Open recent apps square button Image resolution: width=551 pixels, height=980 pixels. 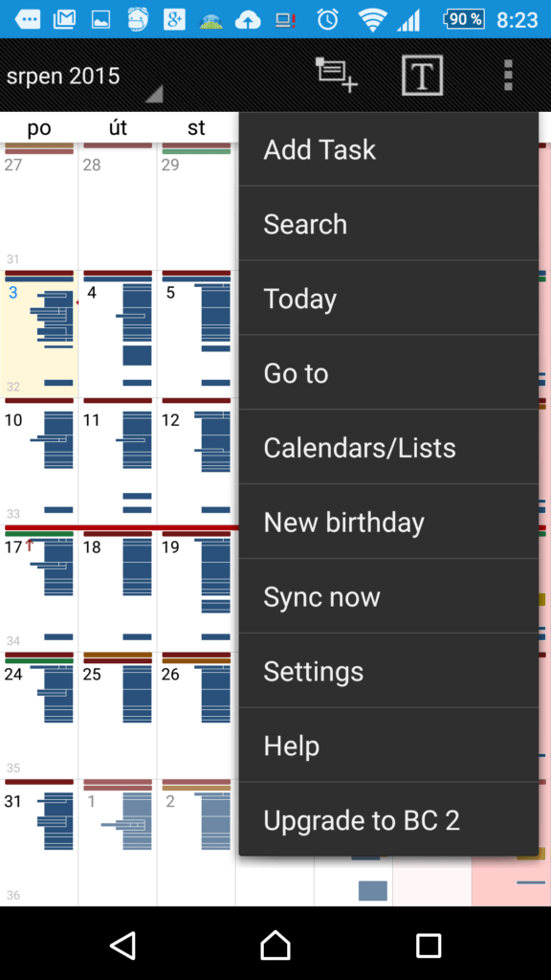[x=429, y=945]
